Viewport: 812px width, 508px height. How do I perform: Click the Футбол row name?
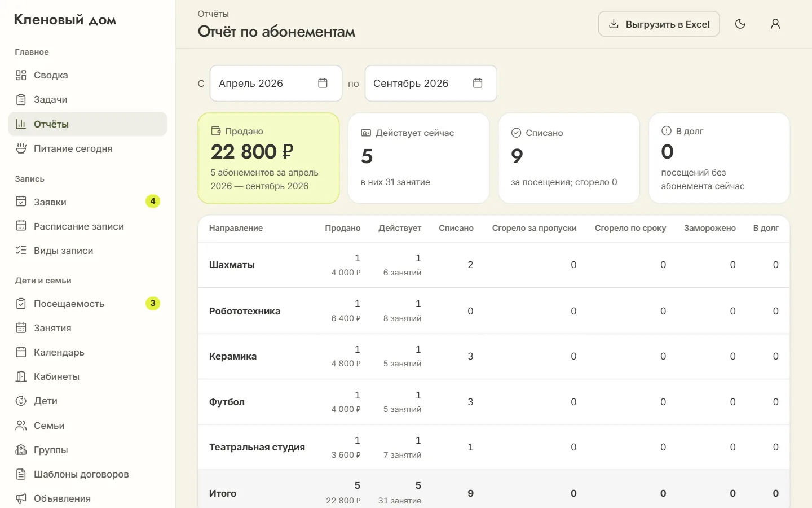[x=227, y=402]
